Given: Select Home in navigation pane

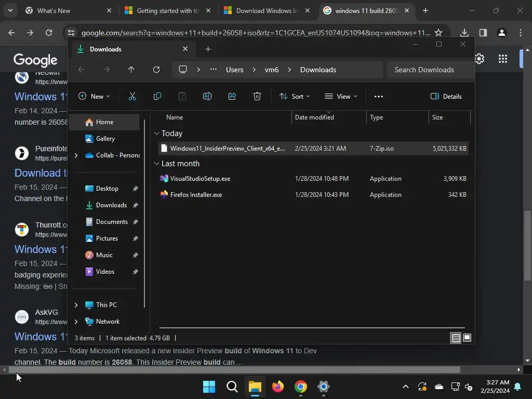Looking at the screenshot, I should [104, 122].
